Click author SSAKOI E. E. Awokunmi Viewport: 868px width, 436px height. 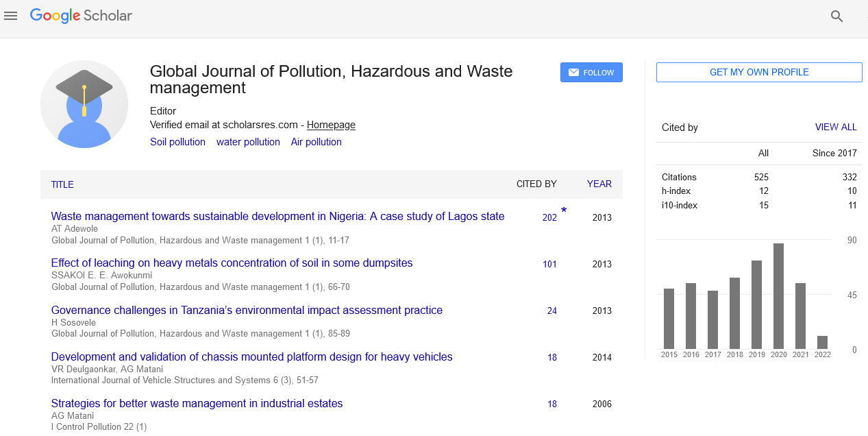click(101, 275)
